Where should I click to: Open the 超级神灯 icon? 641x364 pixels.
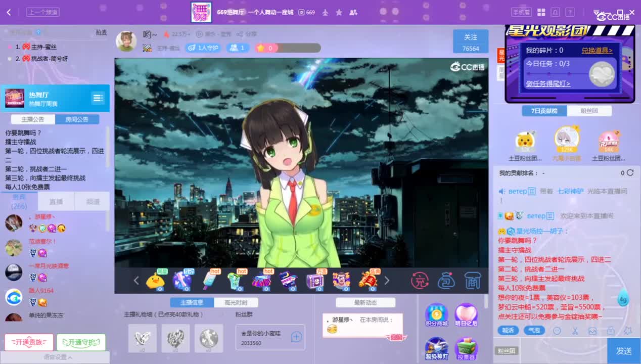(436, 349)
